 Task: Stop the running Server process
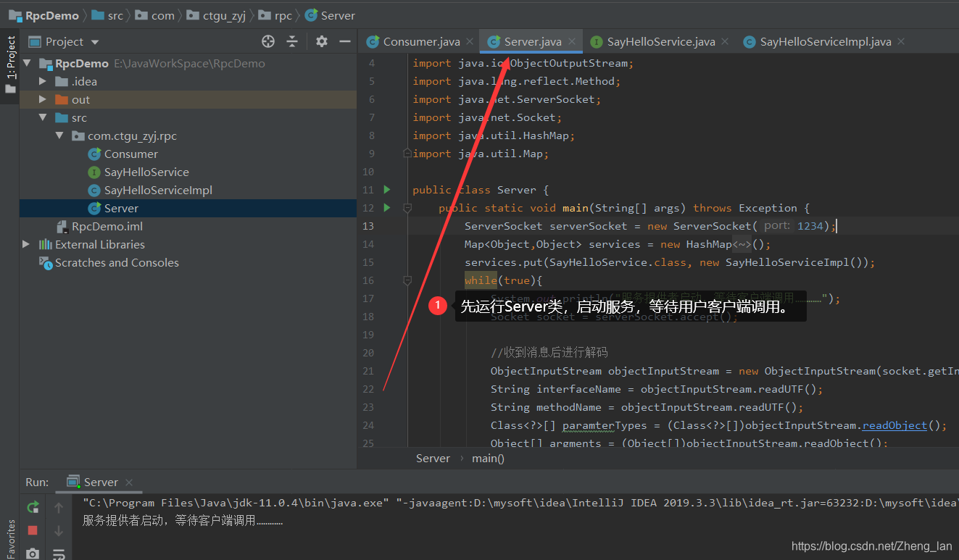[33, 530]
